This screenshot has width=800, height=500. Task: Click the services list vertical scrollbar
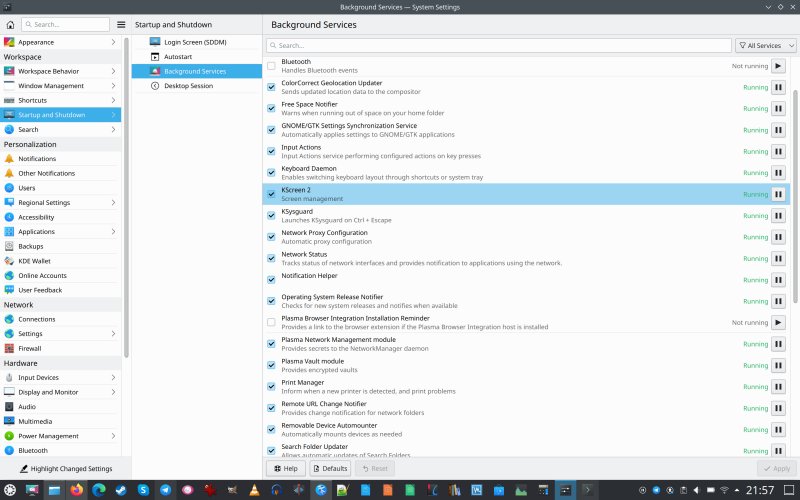tap(795, 195)
